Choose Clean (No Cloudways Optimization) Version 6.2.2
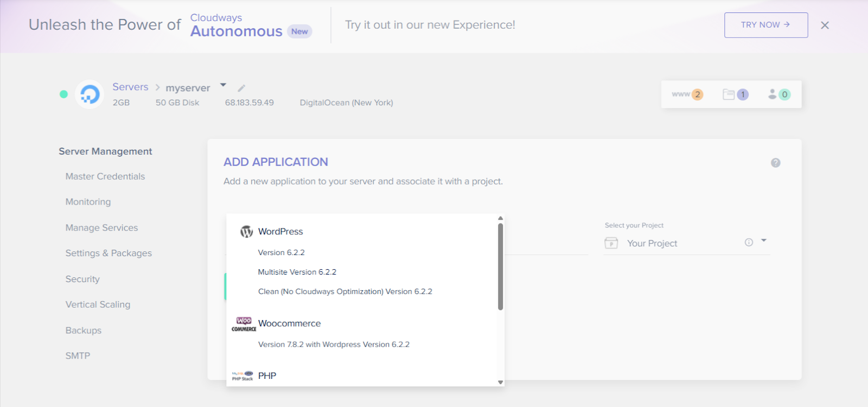Screen dimensions: 868x407 tap(345, 291)
